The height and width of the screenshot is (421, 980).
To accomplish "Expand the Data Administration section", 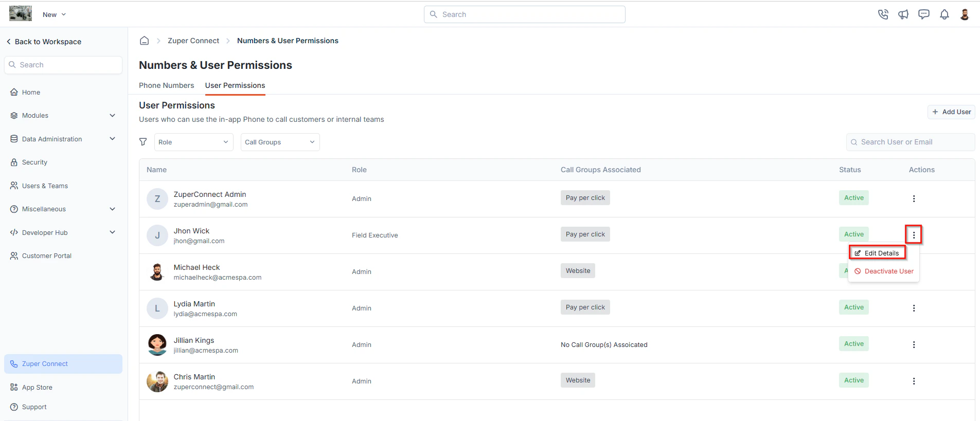I will click(63, 139).
